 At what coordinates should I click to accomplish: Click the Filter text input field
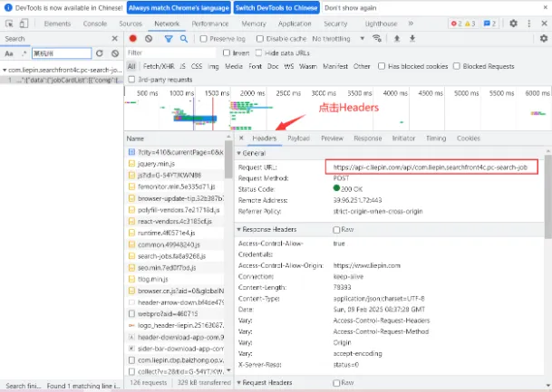pos(170,53)
